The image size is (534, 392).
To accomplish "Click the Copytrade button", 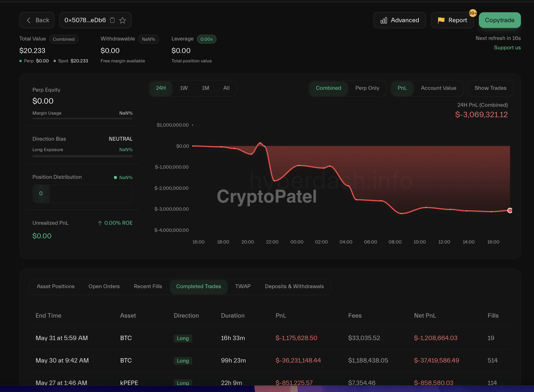I will [x=499, y=20].
